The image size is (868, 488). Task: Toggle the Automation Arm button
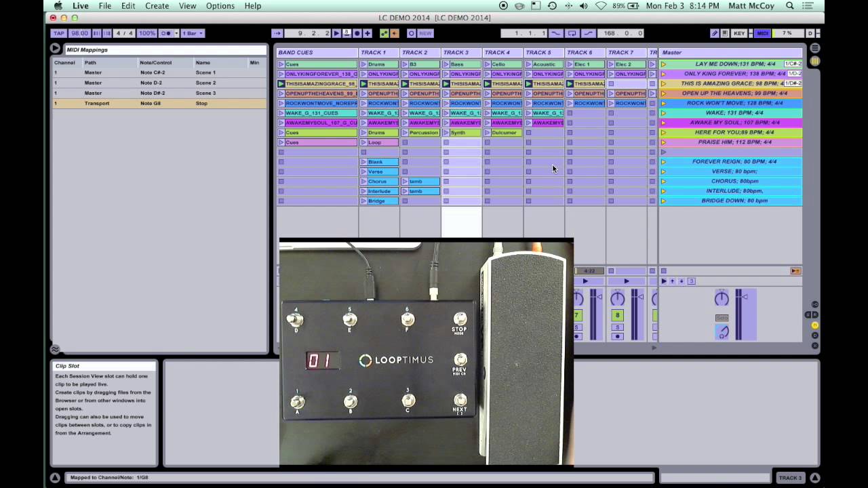coord(384,33)
